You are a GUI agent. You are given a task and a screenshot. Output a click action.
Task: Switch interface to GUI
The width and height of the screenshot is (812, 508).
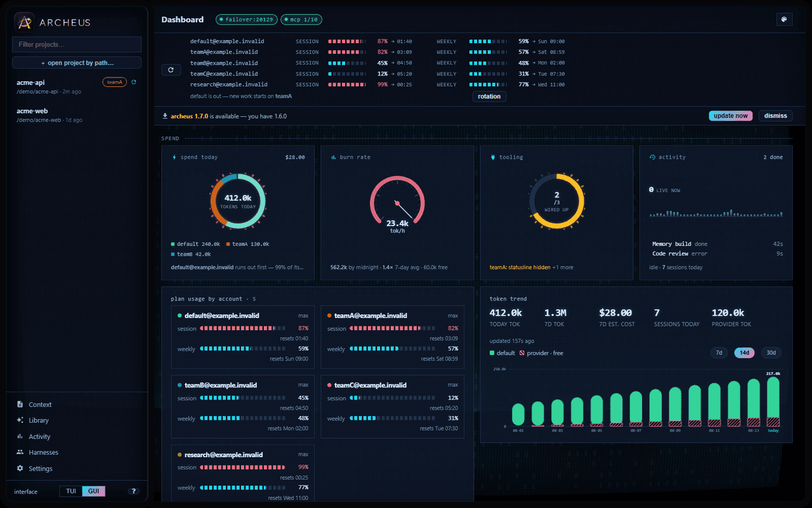[94, 491]
